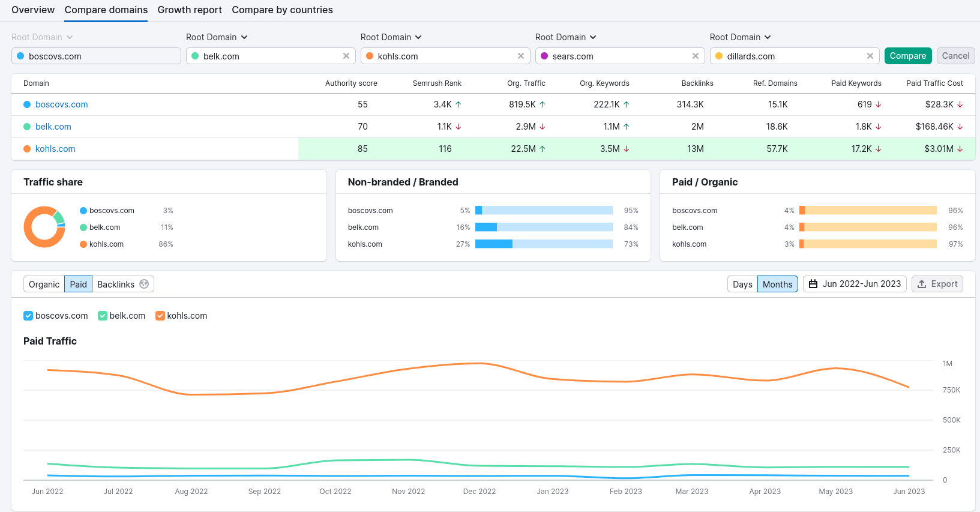Clear the sears.com domain field
The height and width of the screenshot is (512, 980).
pos(696,56)
